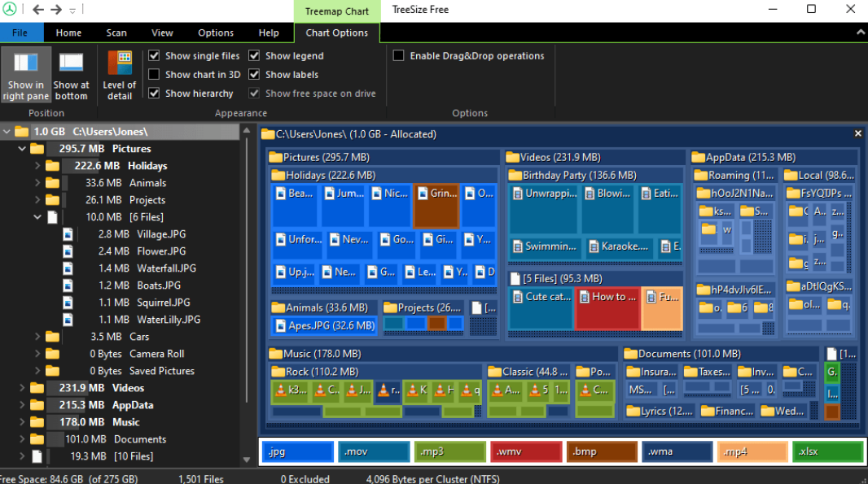The height and width of the screenshot is (484, 868).
Task: Switch to the Home tab
Action: point(68,33)
